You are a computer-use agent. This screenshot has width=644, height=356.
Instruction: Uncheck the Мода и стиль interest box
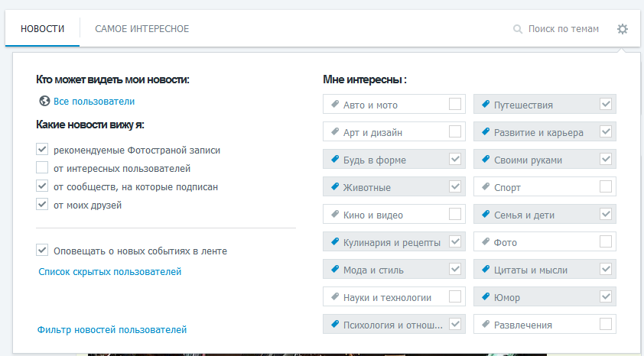(454, 269)
